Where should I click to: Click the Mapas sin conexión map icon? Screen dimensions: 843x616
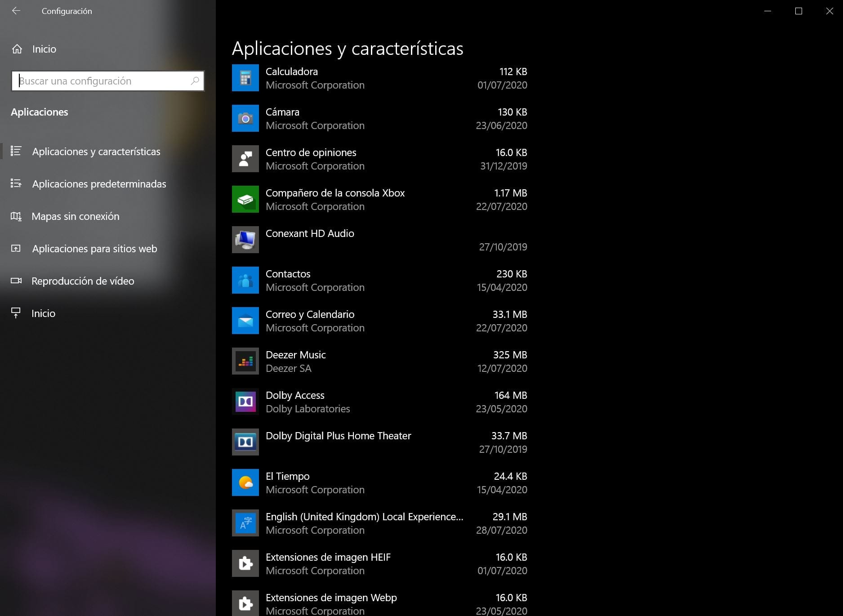[x=16, y=216]
